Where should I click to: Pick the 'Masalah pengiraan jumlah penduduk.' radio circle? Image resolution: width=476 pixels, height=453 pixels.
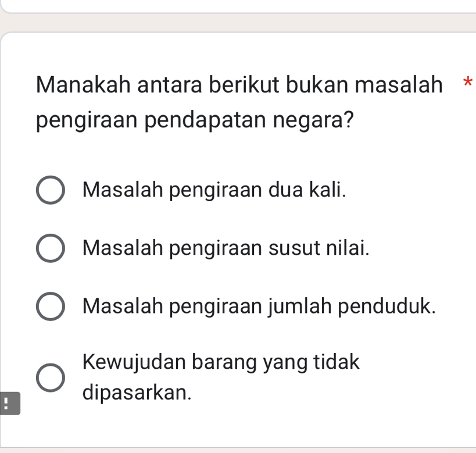[x=51, y=306]
